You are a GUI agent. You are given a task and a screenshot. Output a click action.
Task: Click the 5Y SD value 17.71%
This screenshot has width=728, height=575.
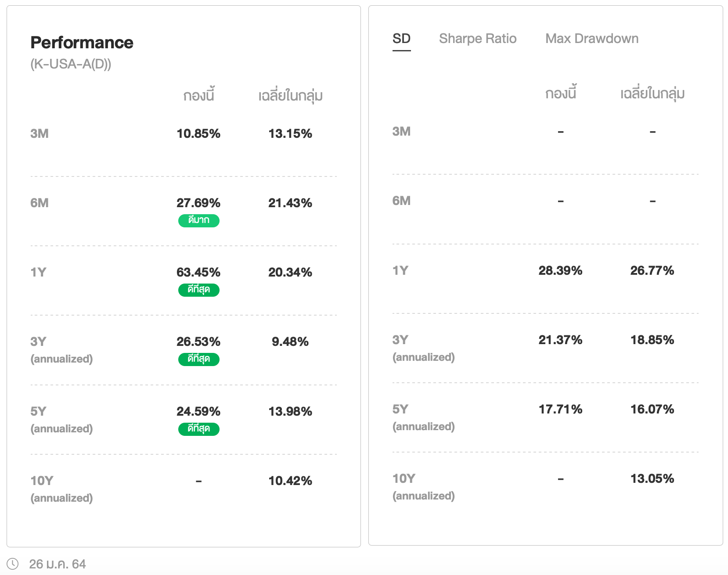click(x=560, y=409)
